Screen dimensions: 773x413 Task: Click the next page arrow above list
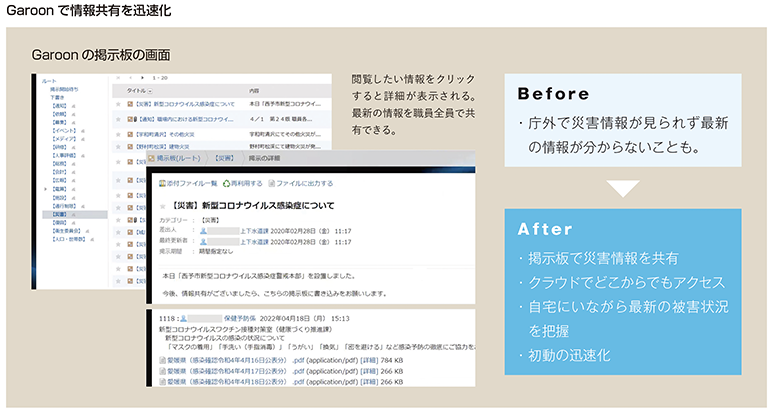click(140, 77)
